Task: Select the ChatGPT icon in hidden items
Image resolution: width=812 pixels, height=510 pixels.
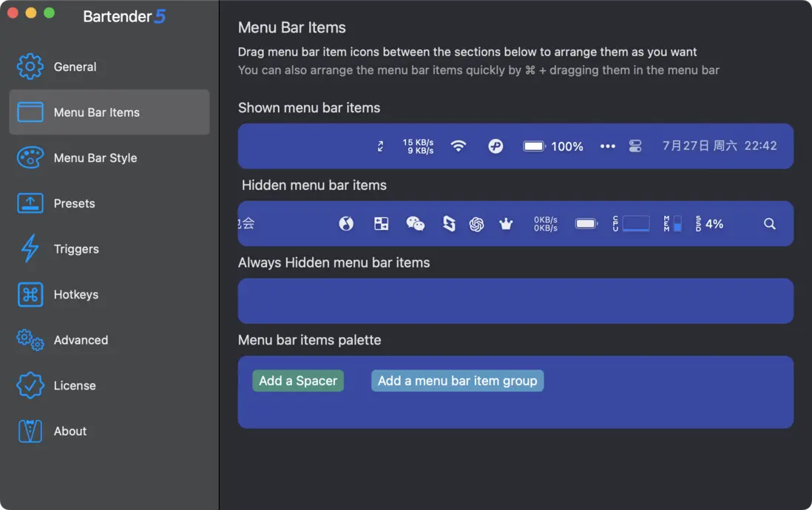Action: pyautogui.click(x=476, y=224)
